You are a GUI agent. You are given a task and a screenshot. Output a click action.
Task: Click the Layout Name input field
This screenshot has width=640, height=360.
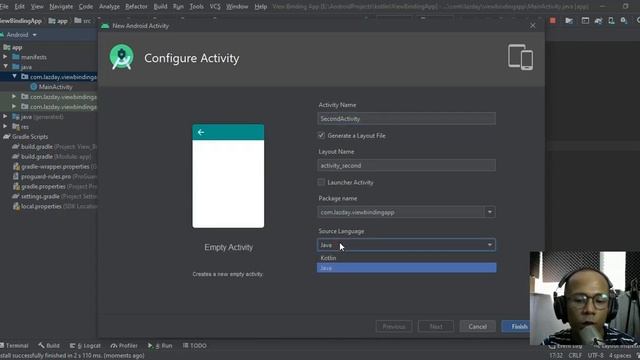pos(407,165)
